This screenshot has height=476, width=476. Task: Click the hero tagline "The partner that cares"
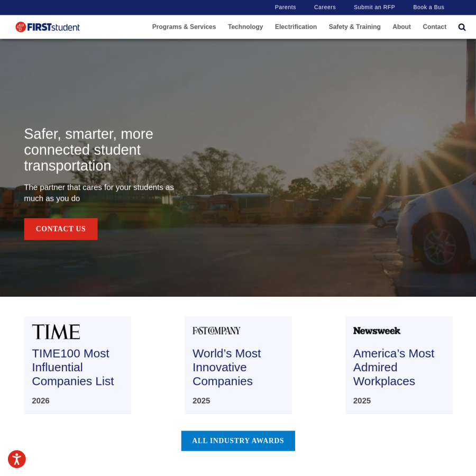[99, 193]
